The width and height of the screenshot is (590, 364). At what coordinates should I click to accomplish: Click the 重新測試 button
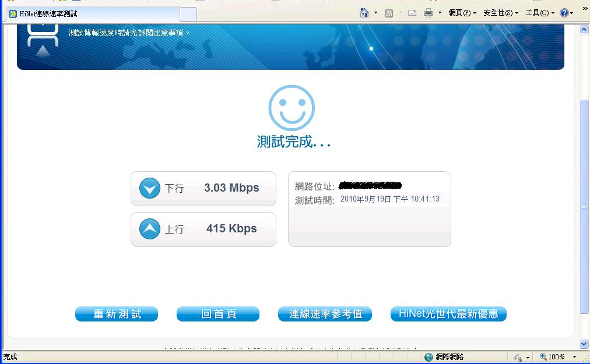[117, 313]
